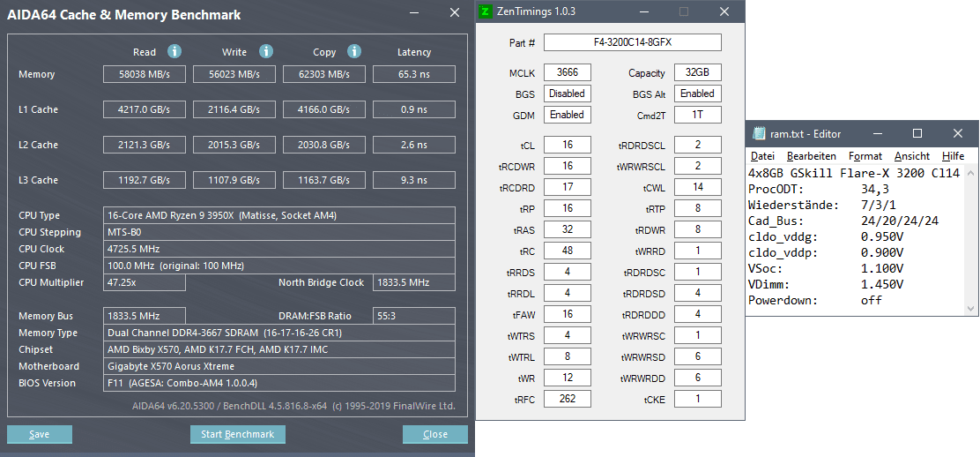Click the BGS Alt Enabled field
980x457 pixels.
click(x=697, y=94)
